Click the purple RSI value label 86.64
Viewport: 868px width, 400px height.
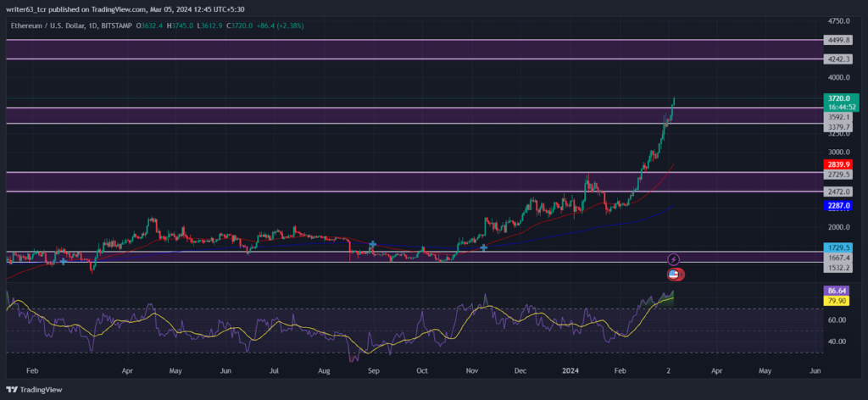pos(838,291)
